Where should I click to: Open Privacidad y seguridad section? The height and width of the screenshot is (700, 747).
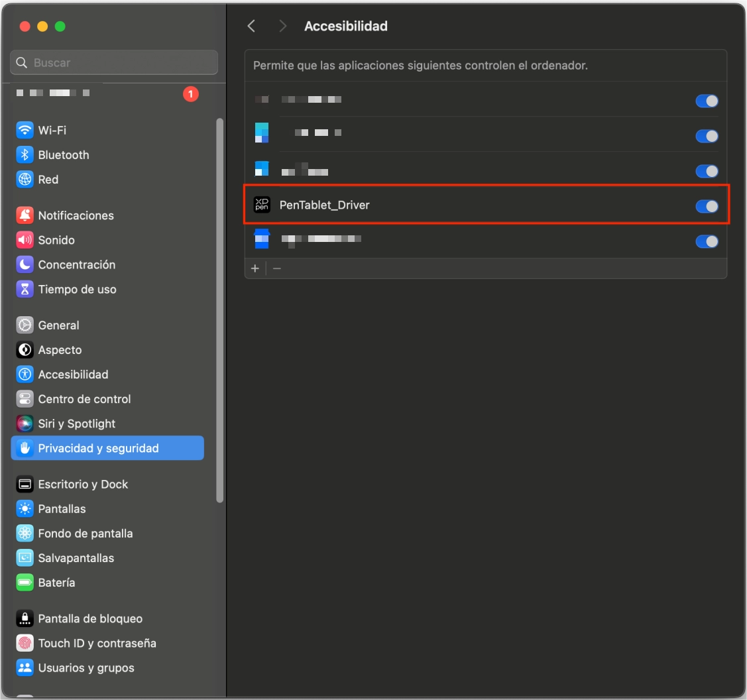pyautogui.click(x=98, y=448)
